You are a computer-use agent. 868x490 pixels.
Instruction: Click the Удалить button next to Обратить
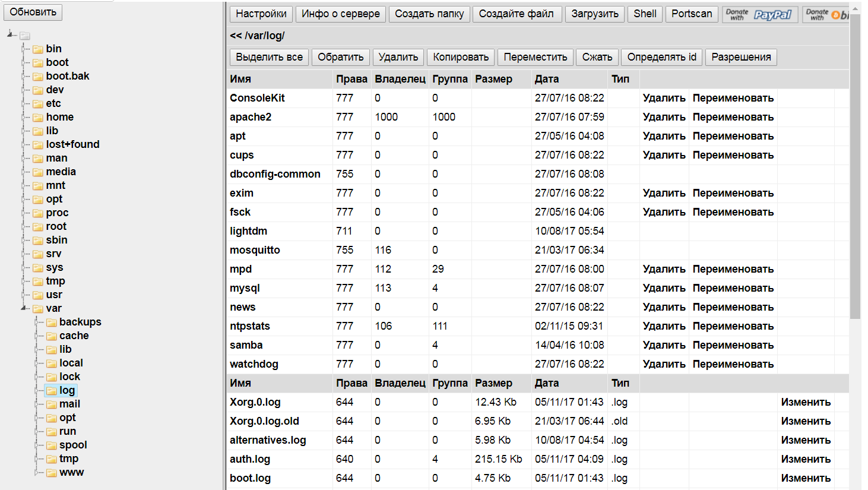pyautogui.click(x=398, y=57)
